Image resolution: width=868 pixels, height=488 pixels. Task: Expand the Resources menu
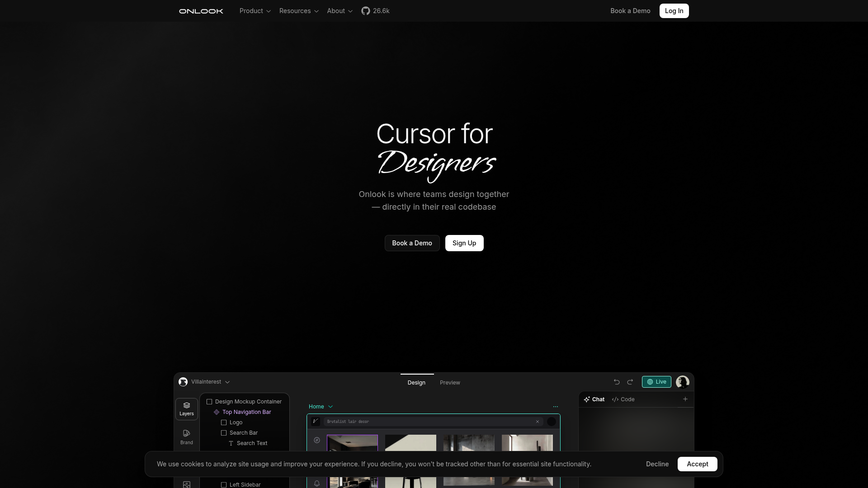click(x=299, y=11)
